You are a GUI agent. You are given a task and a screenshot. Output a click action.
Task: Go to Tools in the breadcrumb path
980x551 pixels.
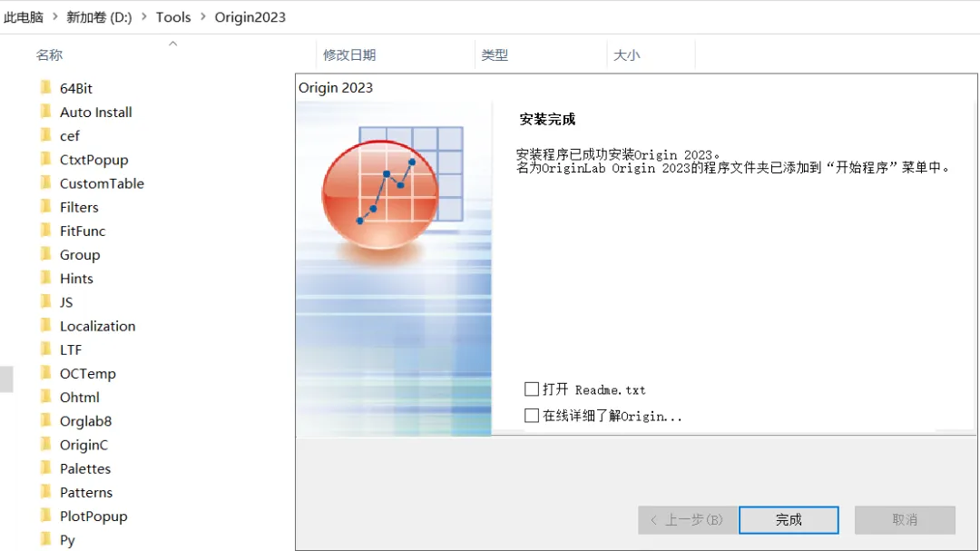pos(173,17)
